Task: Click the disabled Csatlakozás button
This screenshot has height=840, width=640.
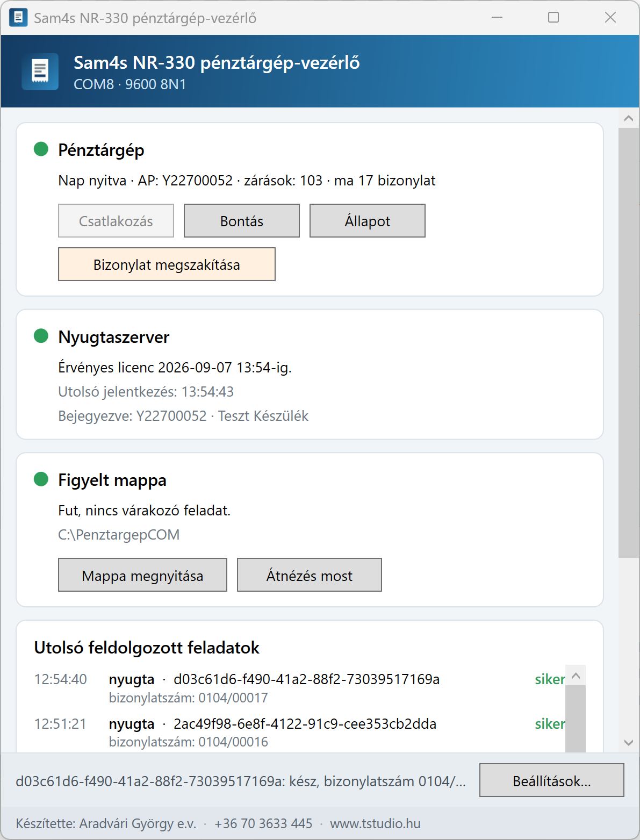Action: pyautogui.click(x=116, y=221)
